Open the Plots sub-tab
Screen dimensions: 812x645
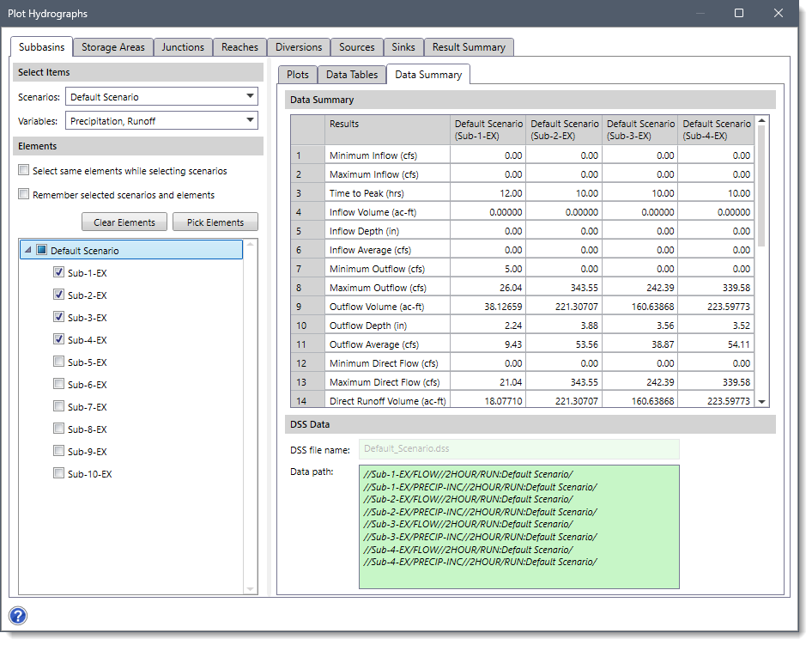(298, 75)
